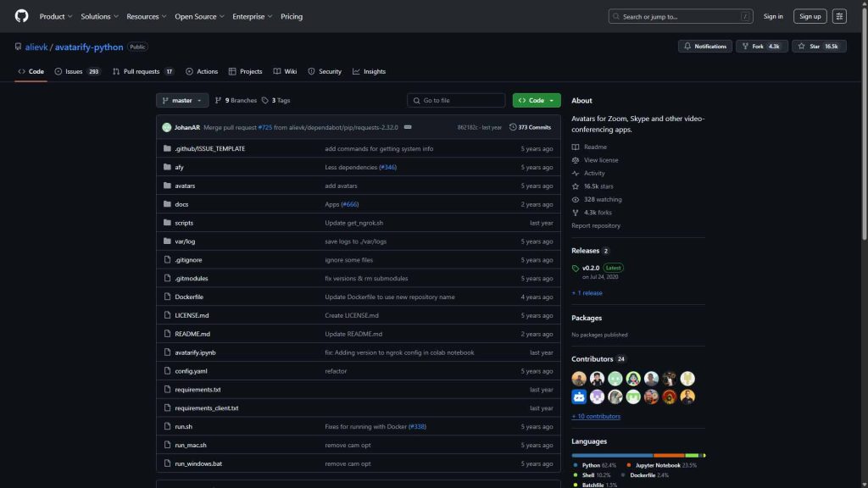Open the Projects tab
868x488 pixels.
tap(245, 71)
